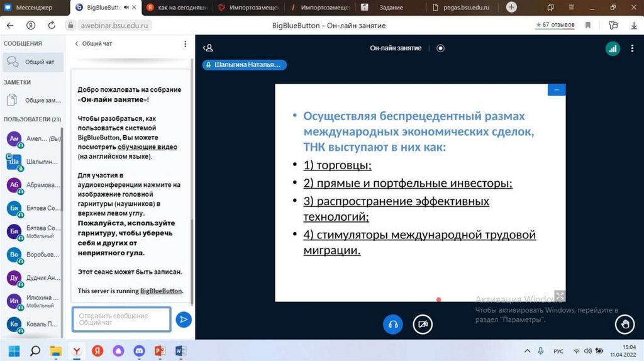Viewport: 644px width, 361px height.
Task: Open Общие заметки shared notes
Action: click(33, 100)
